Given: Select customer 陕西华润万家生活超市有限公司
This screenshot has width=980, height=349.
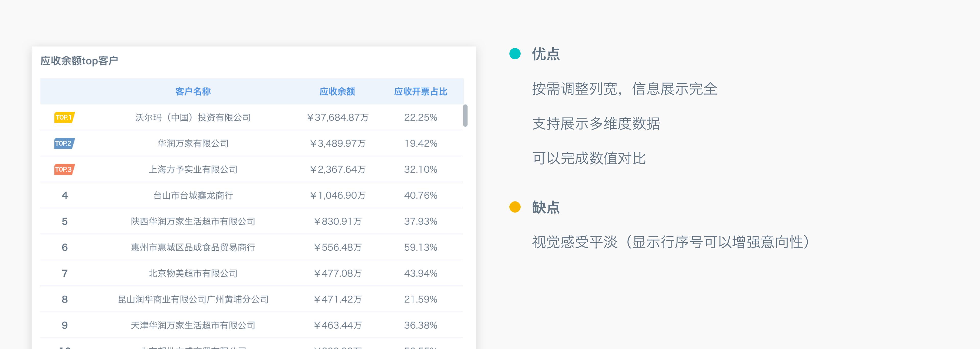Looking at the screenshot, I should (x=193, y=221).
